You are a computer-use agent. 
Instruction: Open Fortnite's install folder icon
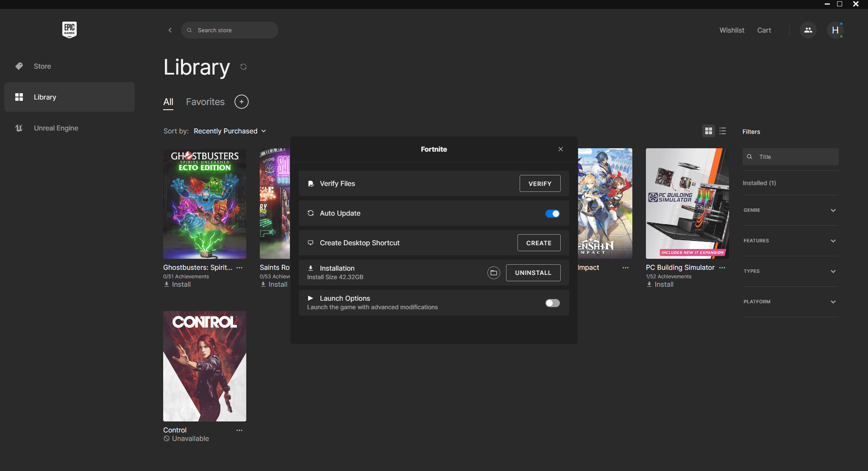[x=493, y=272]
